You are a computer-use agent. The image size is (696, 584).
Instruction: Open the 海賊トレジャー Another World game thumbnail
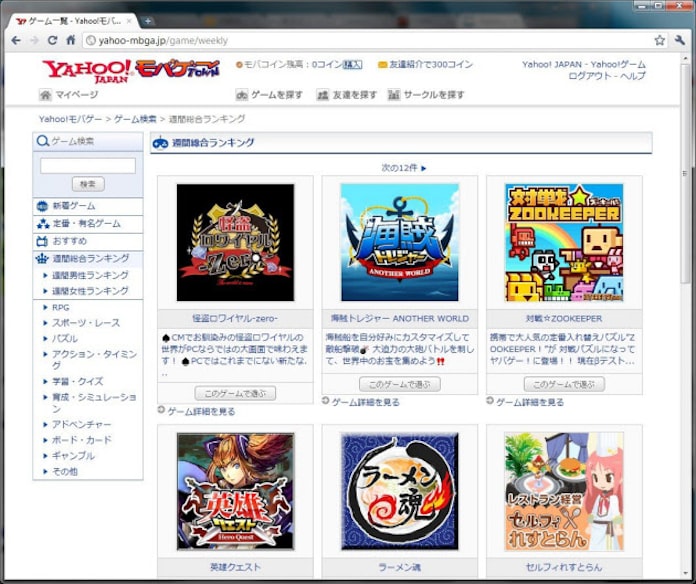399,243
